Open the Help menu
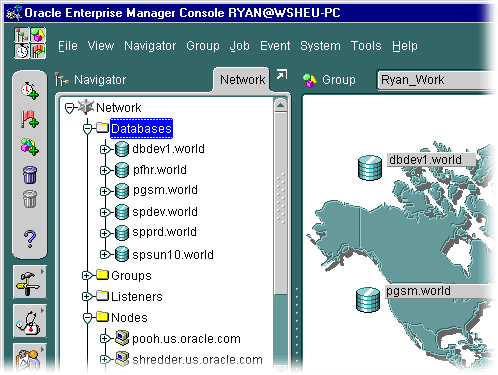 [405, 46]
